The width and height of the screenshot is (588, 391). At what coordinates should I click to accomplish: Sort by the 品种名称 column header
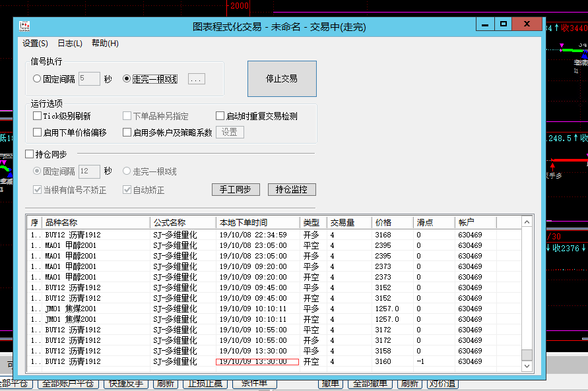[96, 222]
